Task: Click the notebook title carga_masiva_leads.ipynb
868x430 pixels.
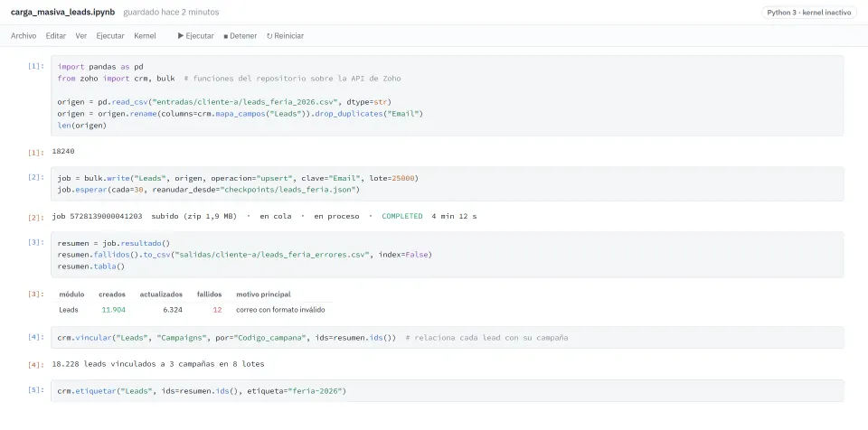Action: coord(62,12)
